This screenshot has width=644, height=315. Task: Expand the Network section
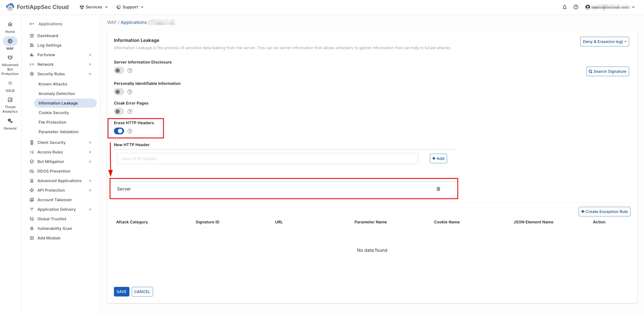(61, 64)
